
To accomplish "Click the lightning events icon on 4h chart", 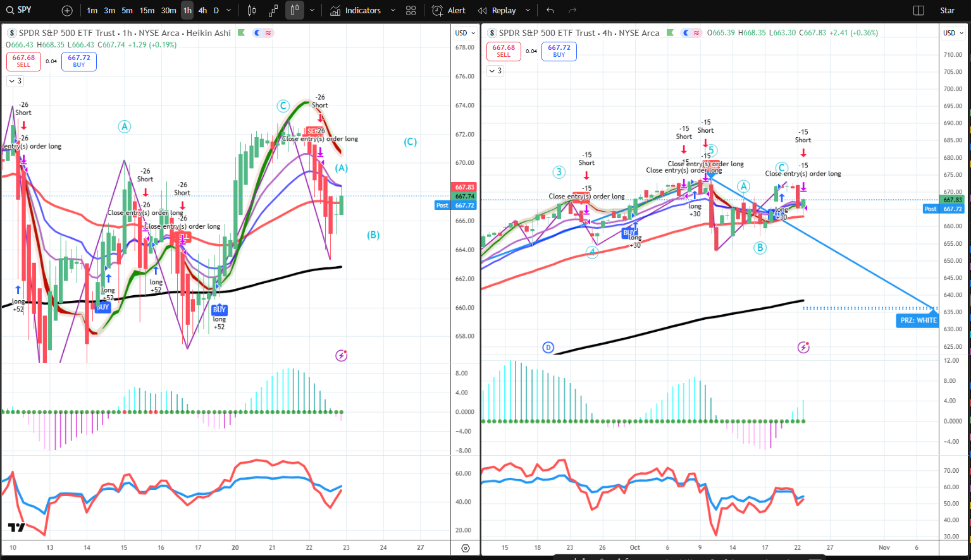I will (803, 347).
